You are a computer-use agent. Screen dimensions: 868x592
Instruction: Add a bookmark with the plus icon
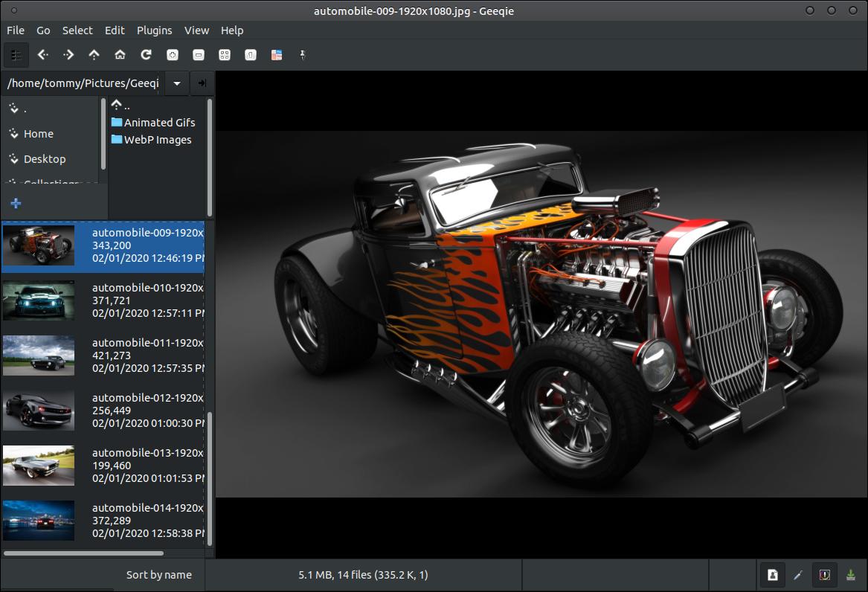point(16,204)
